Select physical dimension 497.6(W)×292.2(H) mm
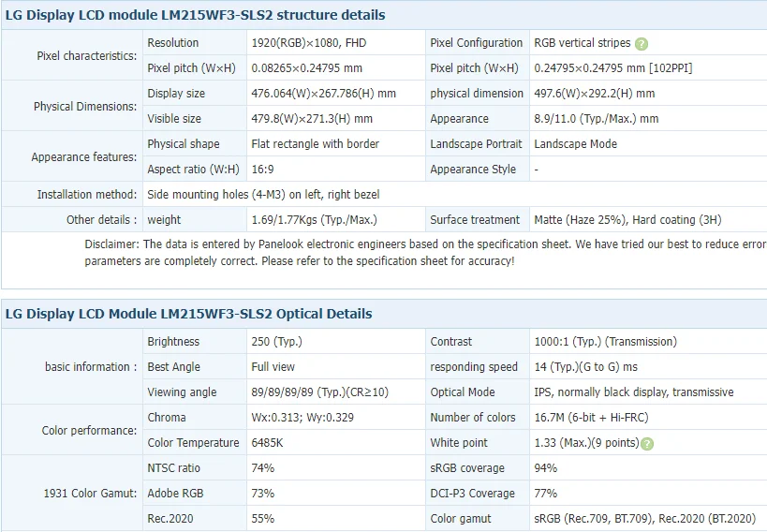The image size is (767, 532). pos(595,94)
